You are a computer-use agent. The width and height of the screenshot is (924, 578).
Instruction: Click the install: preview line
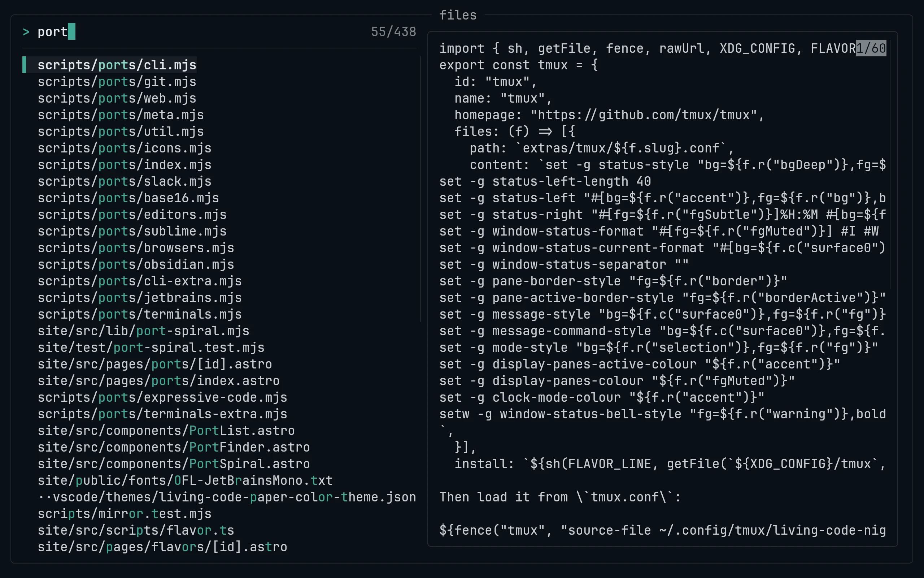[x=670, y=464]
